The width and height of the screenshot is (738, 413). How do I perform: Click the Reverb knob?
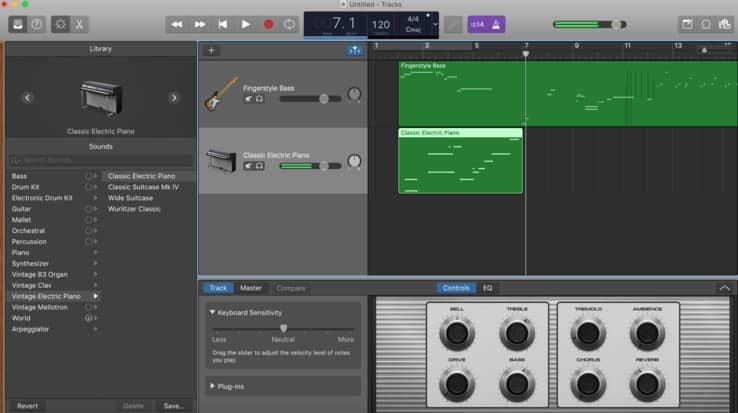(x=647, y=384)
